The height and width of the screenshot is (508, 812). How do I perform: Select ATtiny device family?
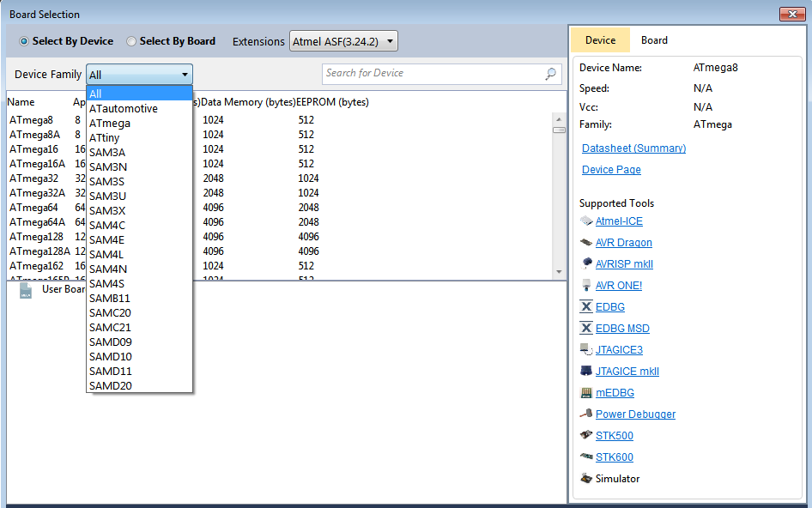(x=139, y=138)
